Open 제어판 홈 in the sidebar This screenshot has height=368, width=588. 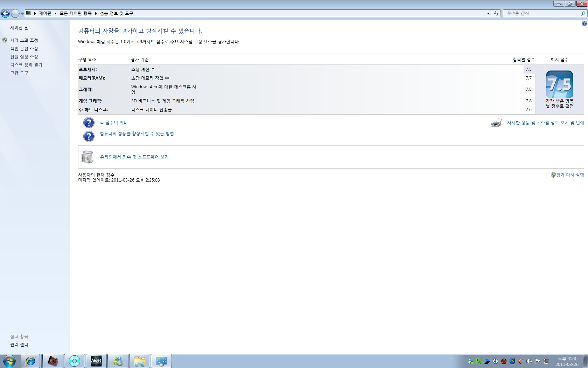19,28
